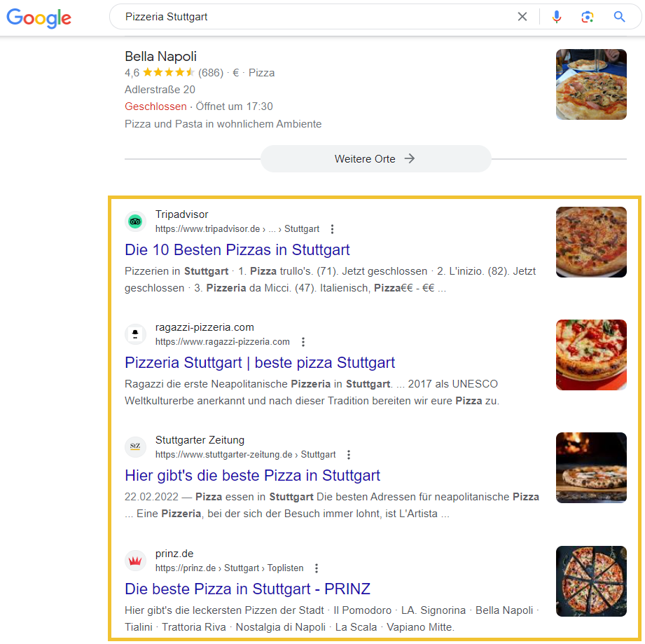Click the ragazzi-pizzeria.com favicon
645x644 pixels.
point(135,334)
